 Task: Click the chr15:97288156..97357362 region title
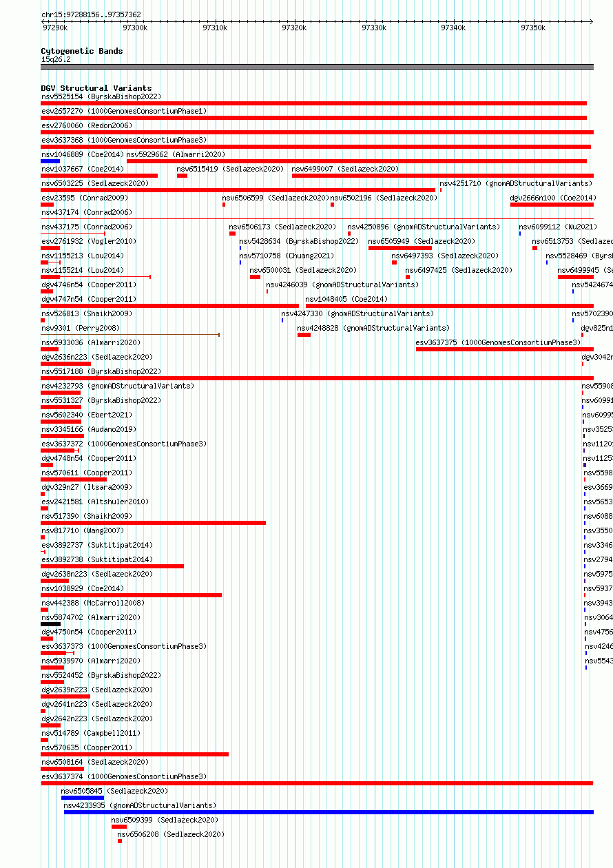pos(91,14)
